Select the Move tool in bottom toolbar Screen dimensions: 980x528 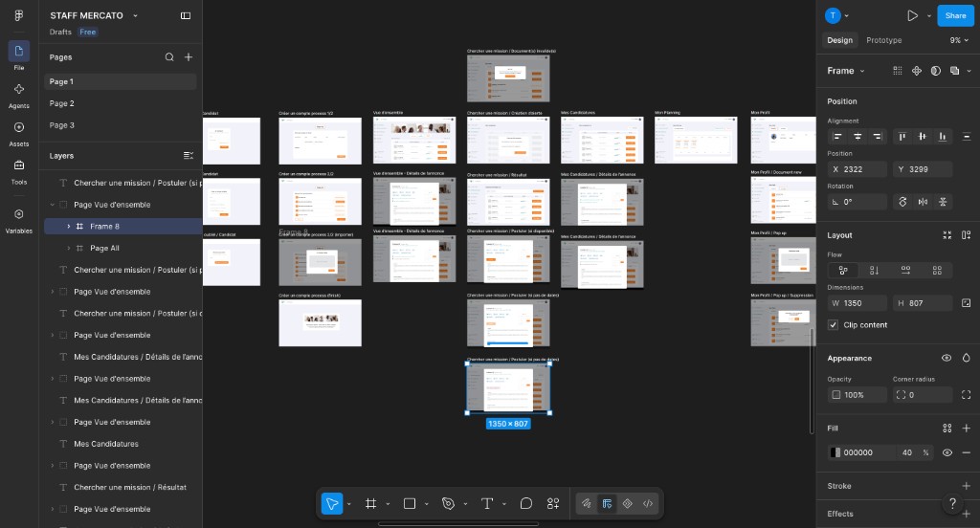point(332,504)
